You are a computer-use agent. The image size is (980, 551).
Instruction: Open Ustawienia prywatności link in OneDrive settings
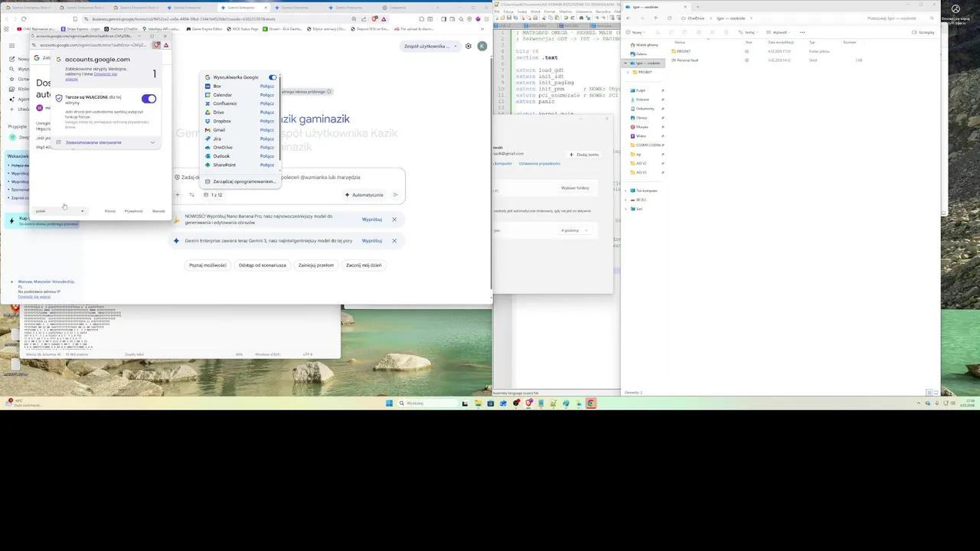tap(539, 164)
